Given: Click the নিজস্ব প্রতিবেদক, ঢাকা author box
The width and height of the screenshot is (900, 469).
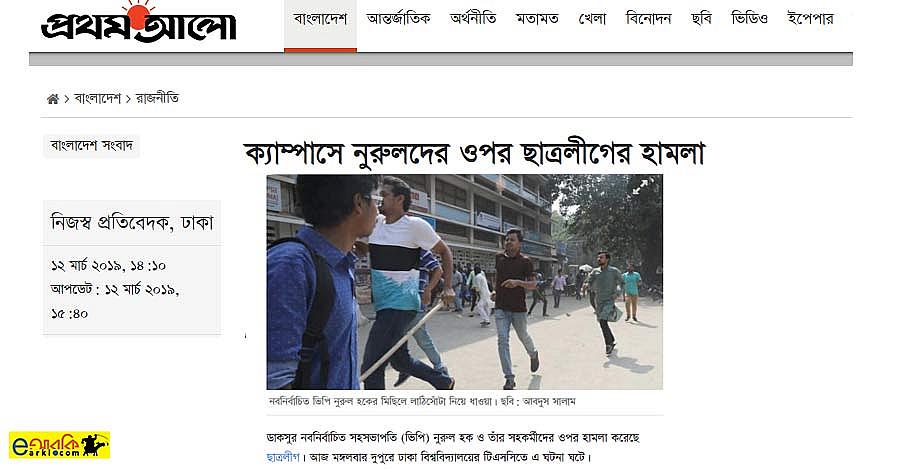Looking at the screenshot, I should coord(132,223).
